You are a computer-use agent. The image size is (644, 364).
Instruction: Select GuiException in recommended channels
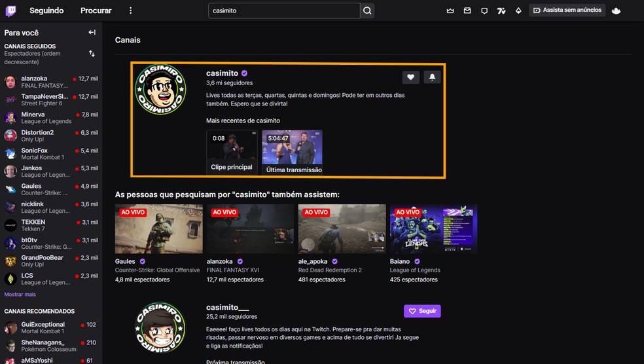51,327
